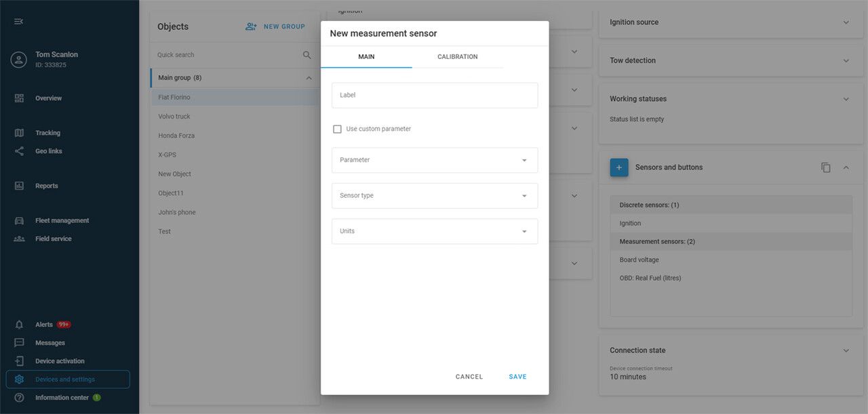Viewport: 868px width, 414px height.
Task: Click the Label input field
Action: point(434,95)
